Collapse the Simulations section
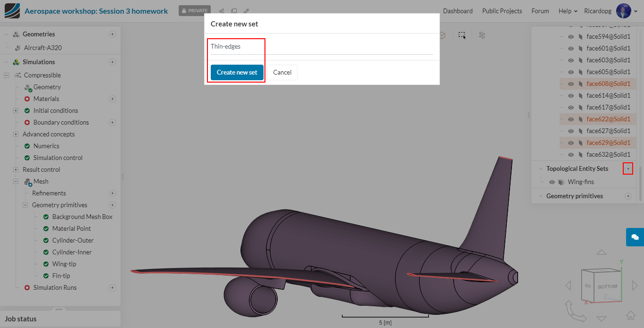644x328 pixels. click(x=7, y=62)
